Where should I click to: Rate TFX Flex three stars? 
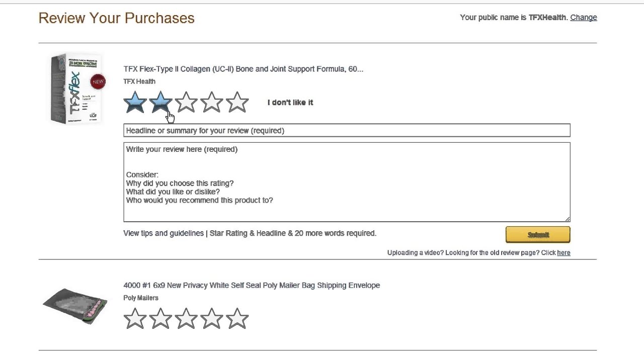[186, 102]
